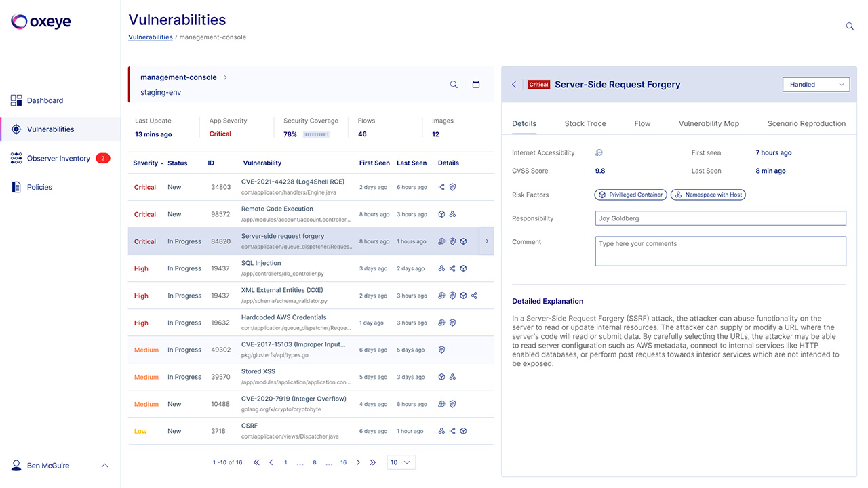Jump to the last page of results
868x488 pixels.
pyautogui.click(x=372, y=462)
